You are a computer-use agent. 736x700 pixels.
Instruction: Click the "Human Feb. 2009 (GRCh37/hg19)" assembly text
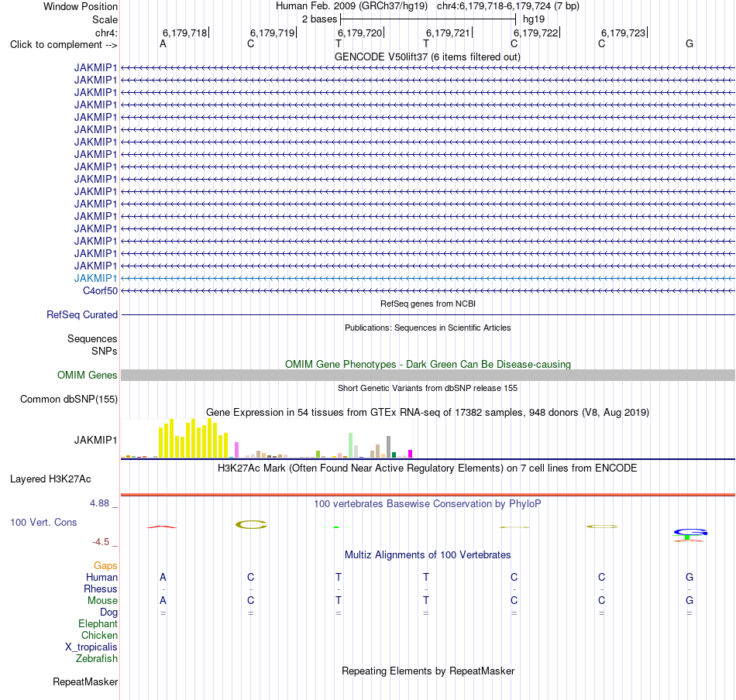(x=352, y=6)
